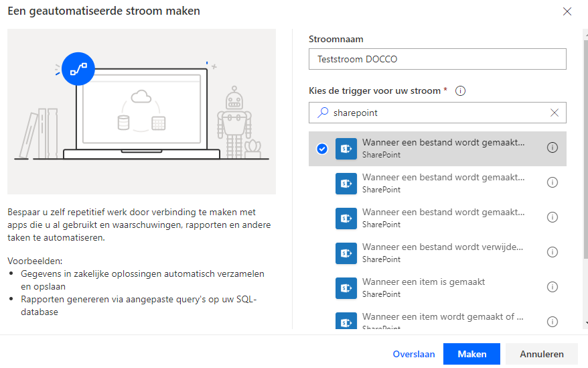588x368 pixels.
Task: Click the magnifier search icon
Action: 323,113
